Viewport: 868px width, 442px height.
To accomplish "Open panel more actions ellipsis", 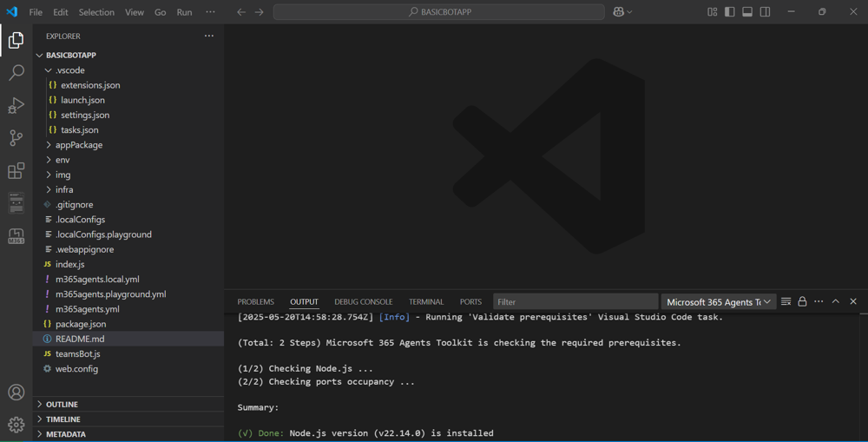I will (x=819, y=301).
